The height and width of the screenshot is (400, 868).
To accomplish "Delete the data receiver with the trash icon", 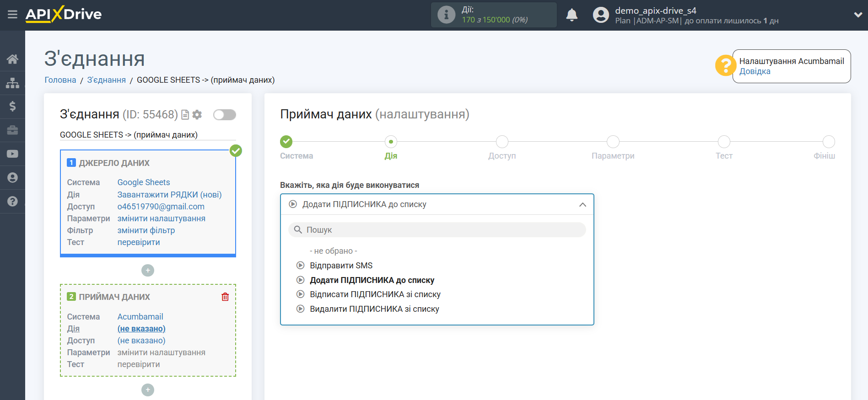I will tap(225, 297).
